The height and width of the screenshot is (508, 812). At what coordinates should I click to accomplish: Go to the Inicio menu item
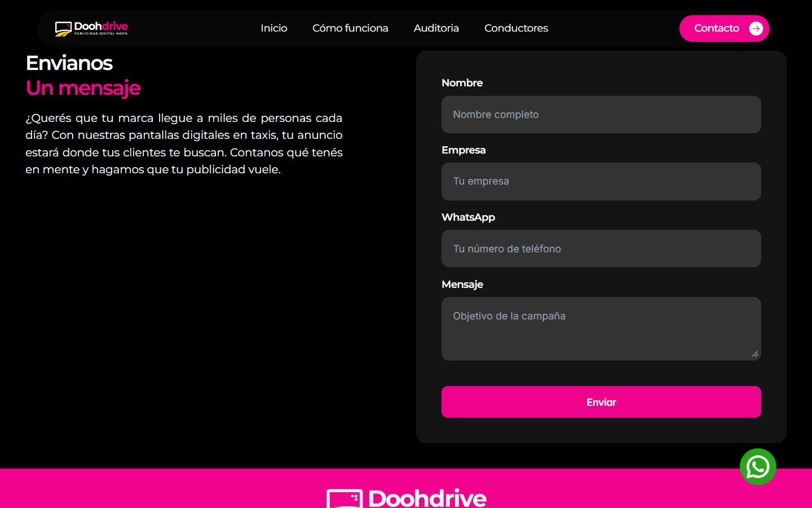point(274,28)
